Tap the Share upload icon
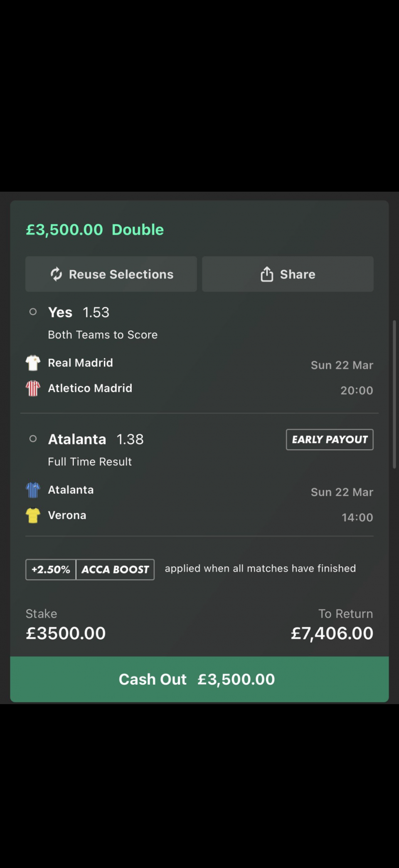The height and width of the screenshot is (868, 399). pyautogui.click(x=267, y=274)
